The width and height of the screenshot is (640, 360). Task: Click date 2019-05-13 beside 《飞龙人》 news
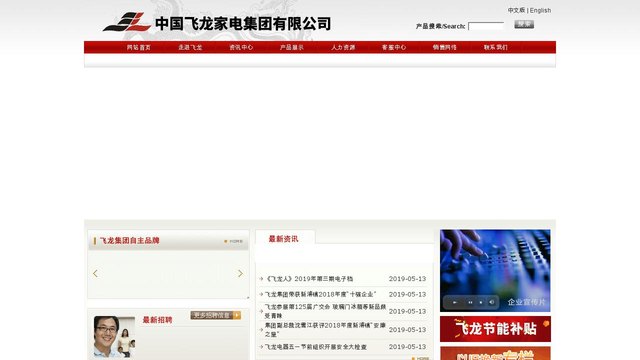point(407,279)
